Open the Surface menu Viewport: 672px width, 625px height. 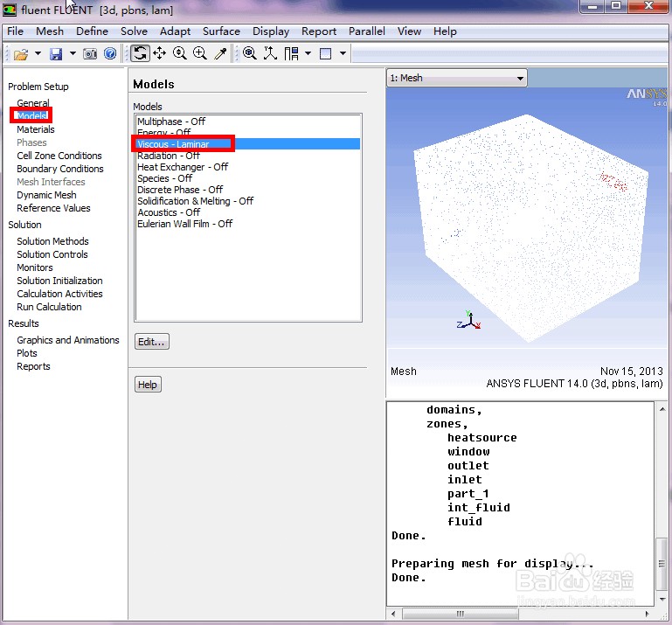pyautogui.click(x=221, y=31)
